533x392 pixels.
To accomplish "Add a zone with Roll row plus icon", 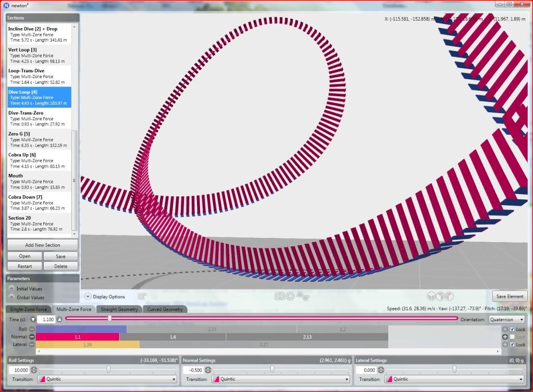I will coord(505,329).
